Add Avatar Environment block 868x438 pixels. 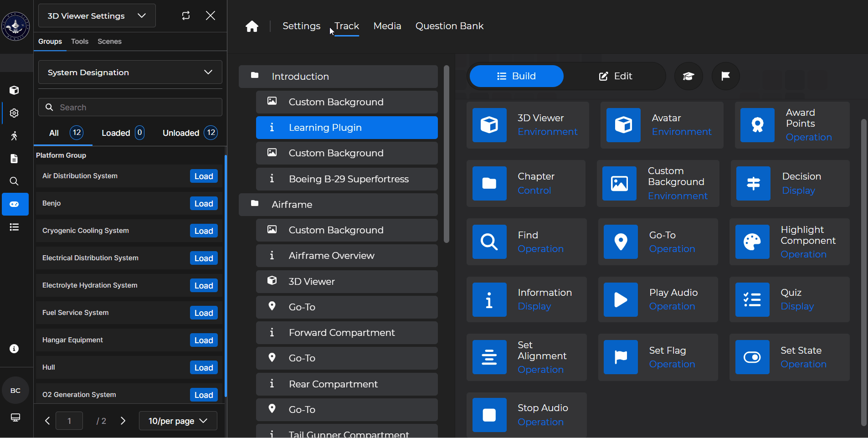pos(662,125)
